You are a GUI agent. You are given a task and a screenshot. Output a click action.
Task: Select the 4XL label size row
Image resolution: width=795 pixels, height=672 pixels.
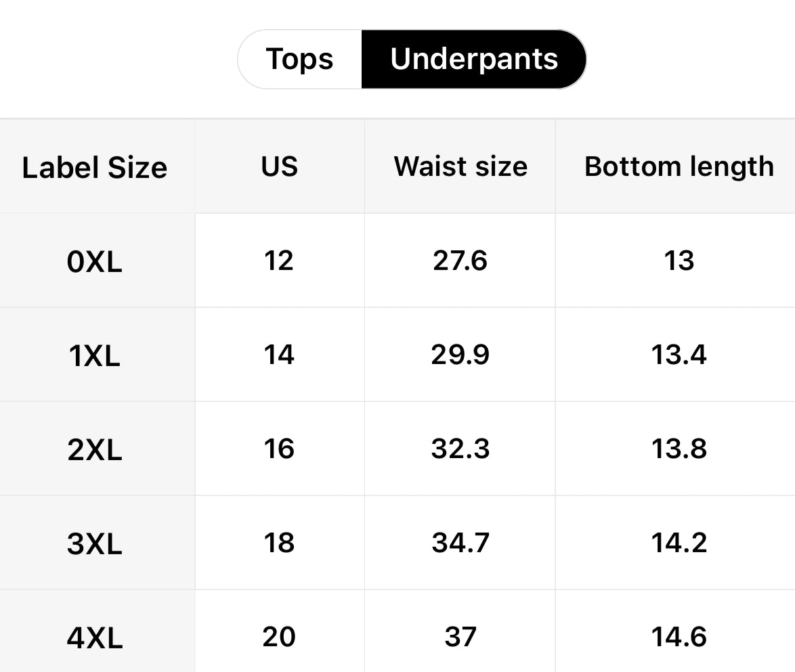pyautogui.click(x=95, y=637)
